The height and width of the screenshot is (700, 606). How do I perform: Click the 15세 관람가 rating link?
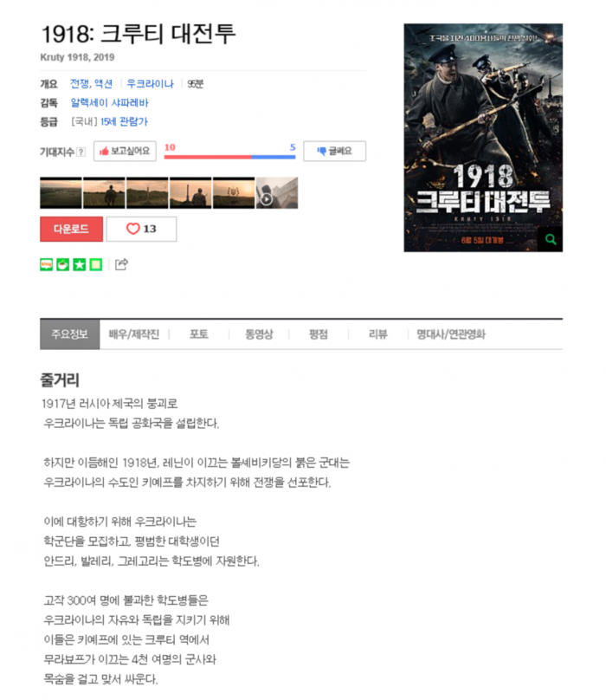124,121
